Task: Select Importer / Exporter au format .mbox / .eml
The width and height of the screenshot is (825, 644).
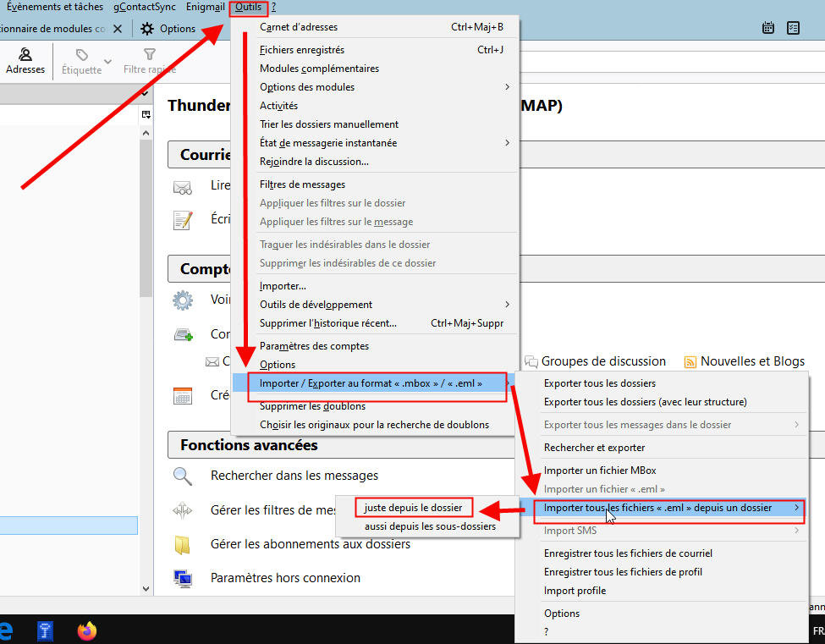Action: pyautogui.click(x=376, y=383)
